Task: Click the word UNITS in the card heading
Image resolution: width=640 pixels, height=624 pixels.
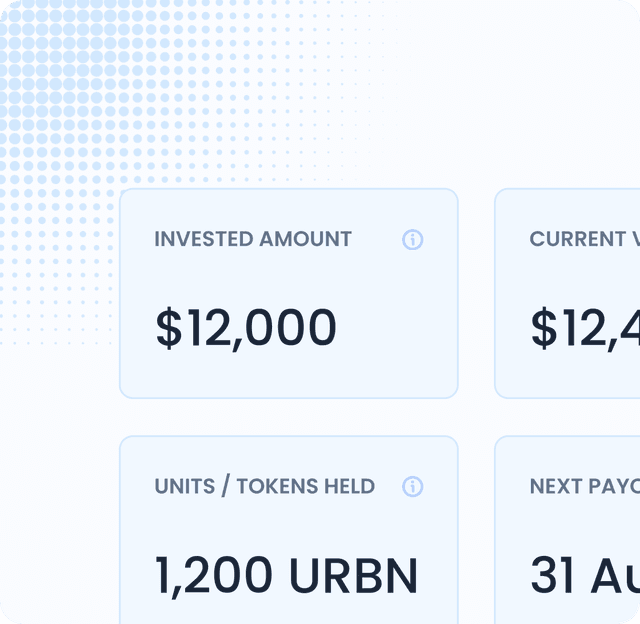Action: tap(183, 487)
